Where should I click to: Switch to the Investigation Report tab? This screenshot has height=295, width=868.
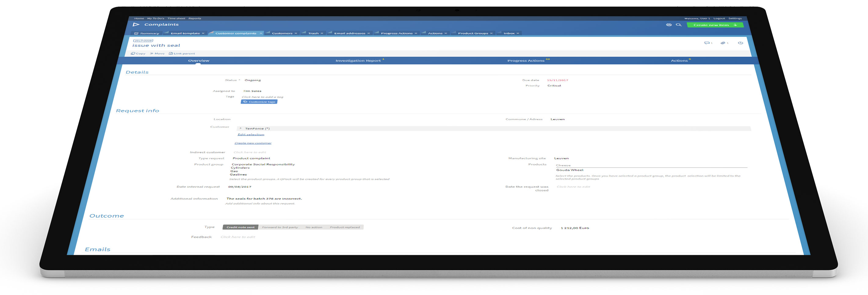pos(358,61)
